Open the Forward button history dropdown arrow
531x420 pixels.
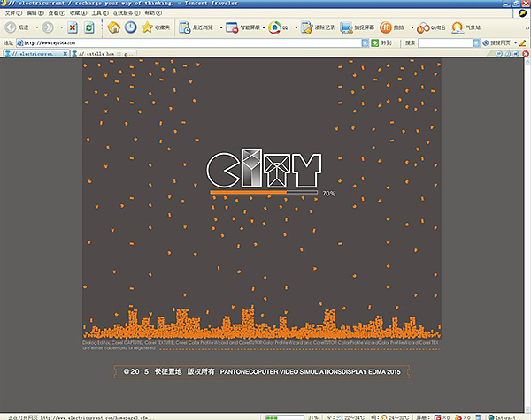click(x=61, y=27)
